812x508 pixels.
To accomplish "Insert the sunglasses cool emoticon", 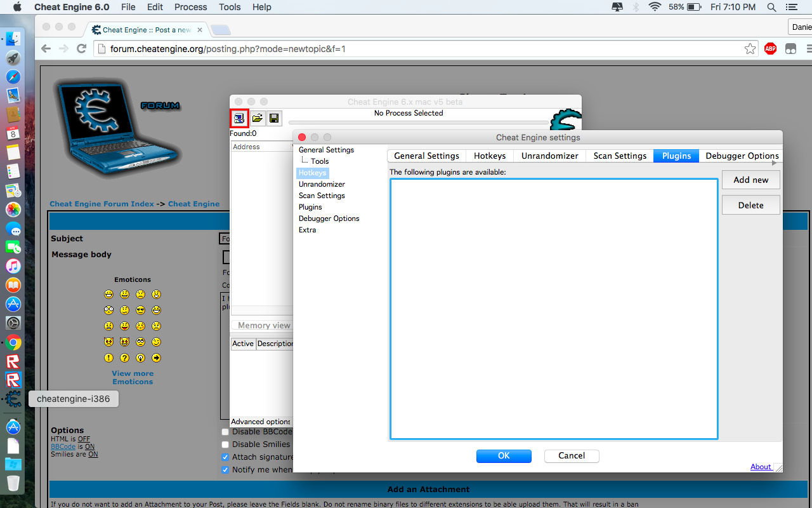I will [x=140, y=311].
